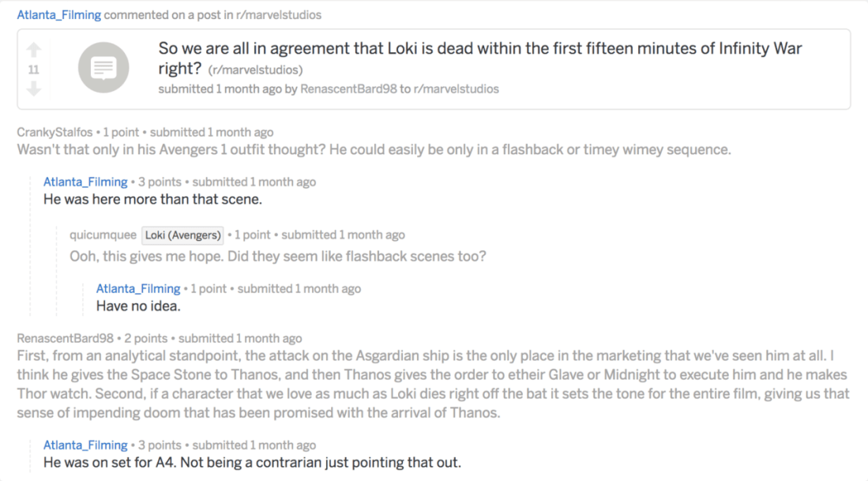Open Atlanta_Filming profile in the header line
Image resolution: width=868 pixels, height=481 pixels.
59,15
